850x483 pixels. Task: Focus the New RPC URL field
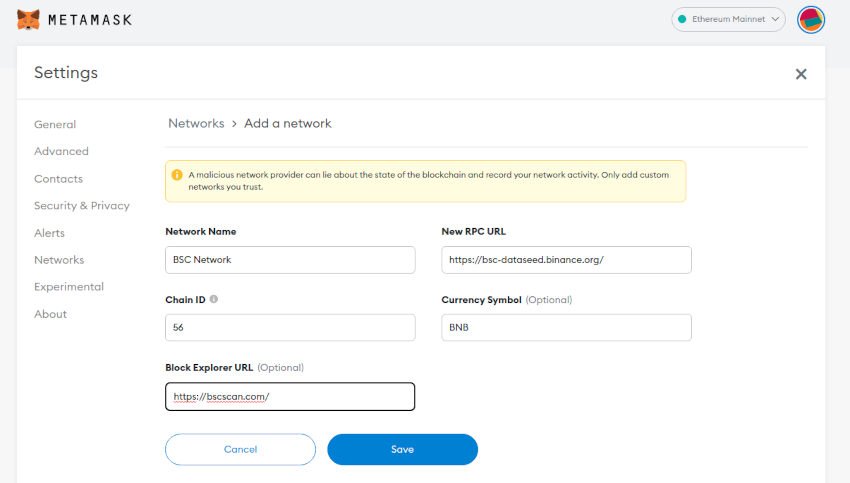pos(566,260)
